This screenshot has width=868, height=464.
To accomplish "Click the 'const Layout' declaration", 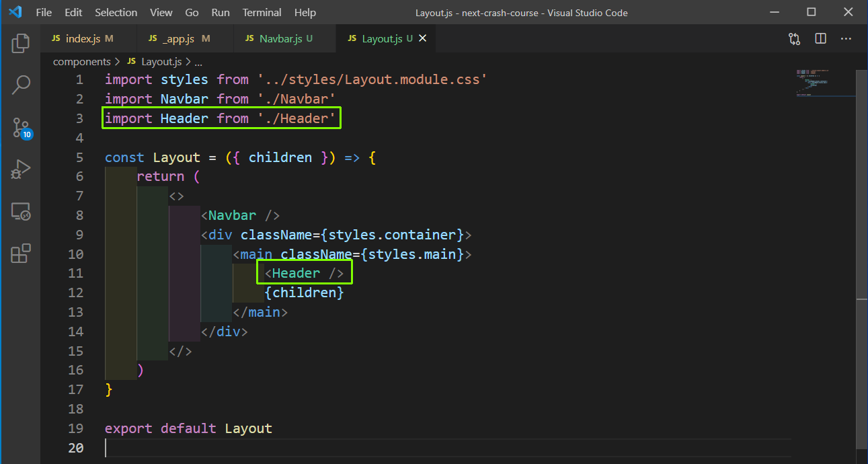I will (x=153, y=157).
